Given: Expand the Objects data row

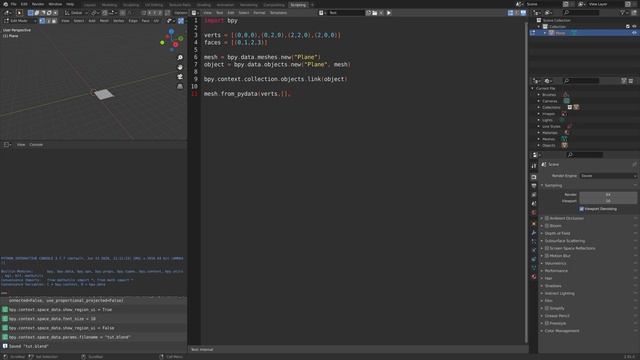Looking at the screenshot, I should pos(539,145).
